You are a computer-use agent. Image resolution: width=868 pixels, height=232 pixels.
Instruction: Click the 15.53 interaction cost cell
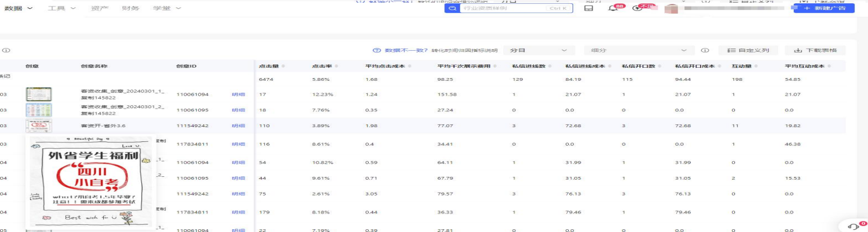[793, 178]
